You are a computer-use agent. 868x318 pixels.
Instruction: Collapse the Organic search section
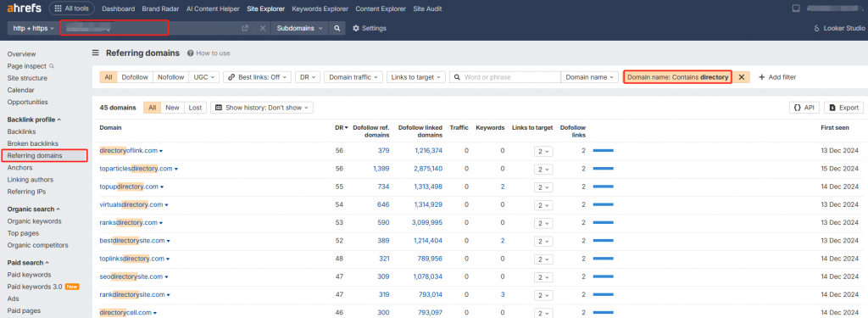33,209
